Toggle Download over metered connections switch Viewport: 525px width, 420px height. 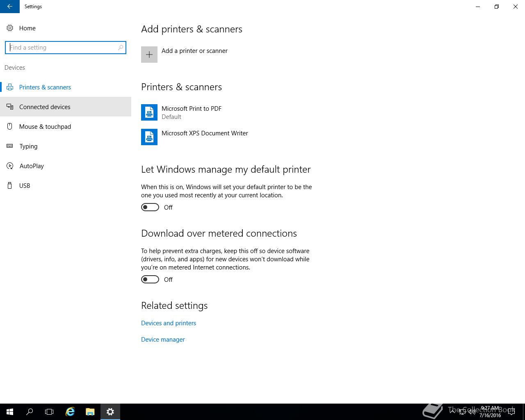150,279
